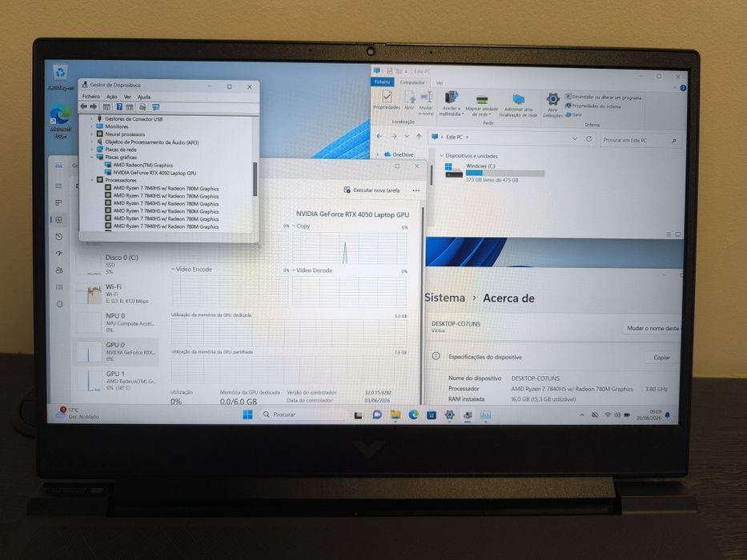Viewport: 747px width, 560px height.
Task: Select the Windows (C:) drive
Action: [495, 173]
